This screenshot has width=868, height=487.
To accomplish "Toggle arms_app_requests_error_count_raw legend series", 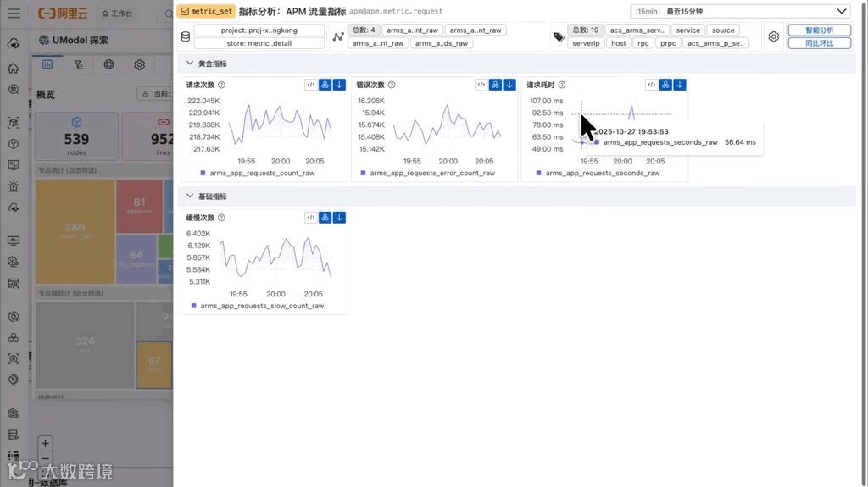I will click(x=427, y=174).
